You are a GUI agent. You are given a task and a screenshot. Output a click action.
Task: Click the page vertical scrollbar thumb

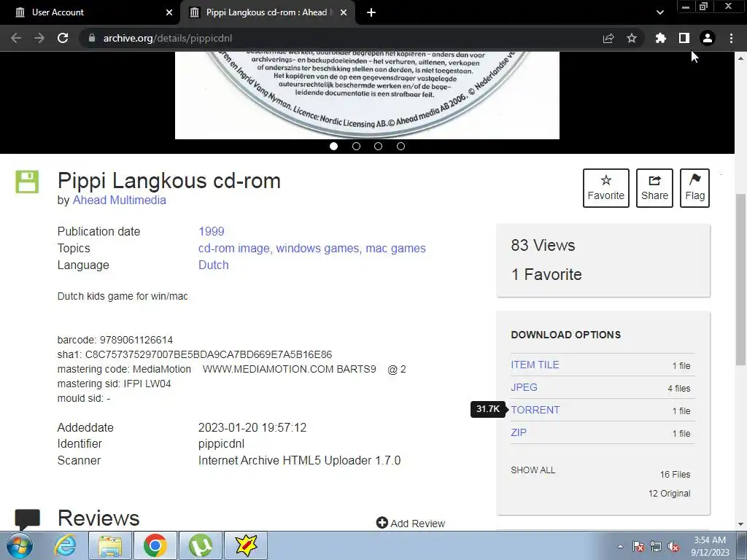(740, 279)
